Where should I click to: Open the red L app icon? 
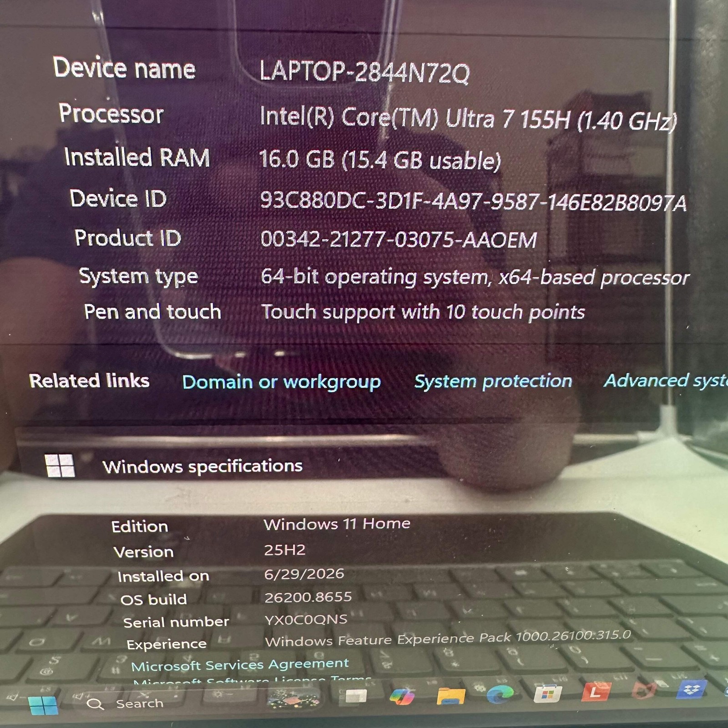(595, 692)
